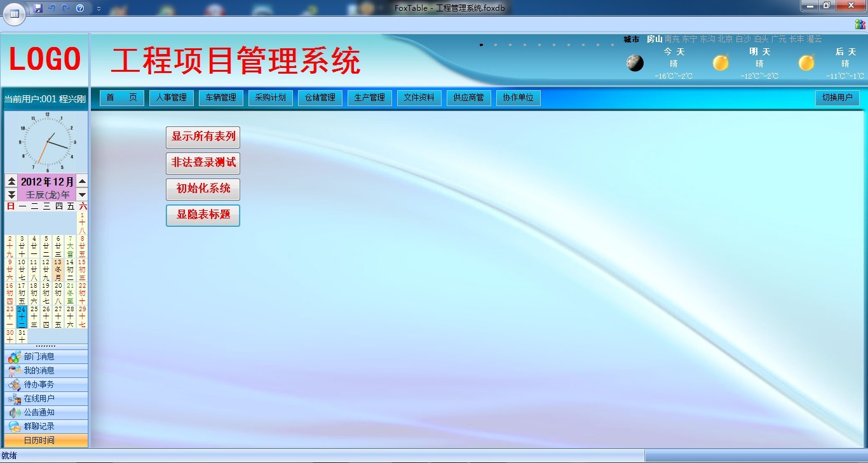Image resolution: width=868 pixels, height=463 pixels.
Task: Open the 待办事务 panel
Action: (46, 385)
